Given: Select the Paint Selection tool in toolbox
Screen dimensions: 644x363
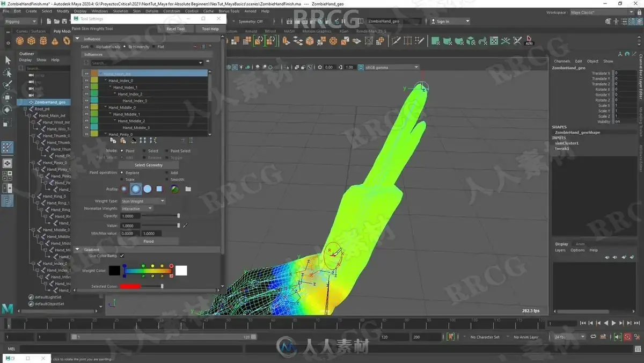Looking at the screenshot, I should coord(8,85).
